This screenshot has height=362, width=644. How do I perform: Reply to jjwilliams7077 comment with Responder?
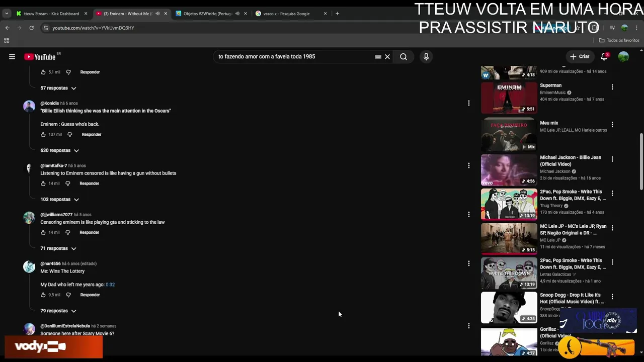(x=89, y=232)
